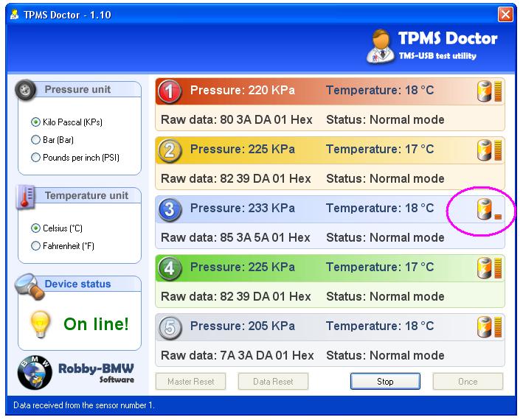
Task: Click the red sensor 1 number badge
Action: pyautogui.click(x=170, y=91)
